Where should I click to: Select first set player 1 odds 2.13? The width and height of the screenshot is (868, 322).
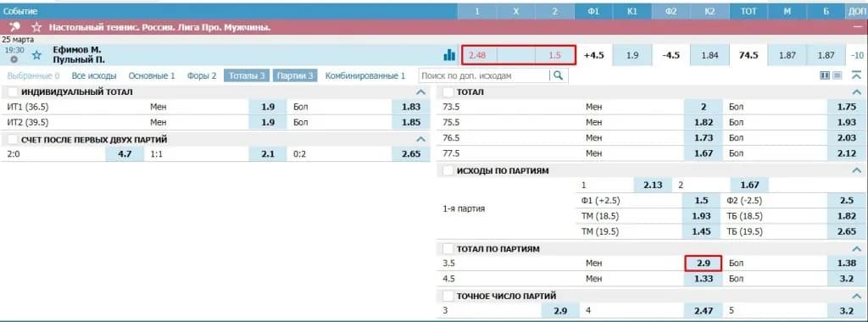click(654, 186)
